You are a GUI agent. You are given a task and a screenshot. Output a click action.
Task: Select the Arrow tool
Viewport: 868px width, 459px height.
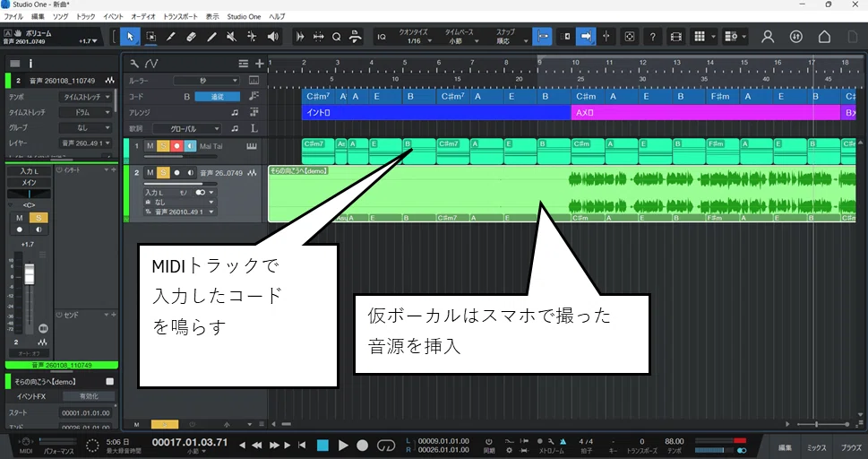click(130, 37)
